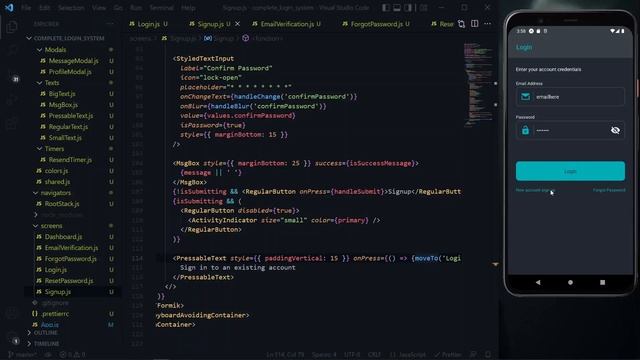Split the editor to the right
This screenshot has width=640, height=360.
coord(474,24)
